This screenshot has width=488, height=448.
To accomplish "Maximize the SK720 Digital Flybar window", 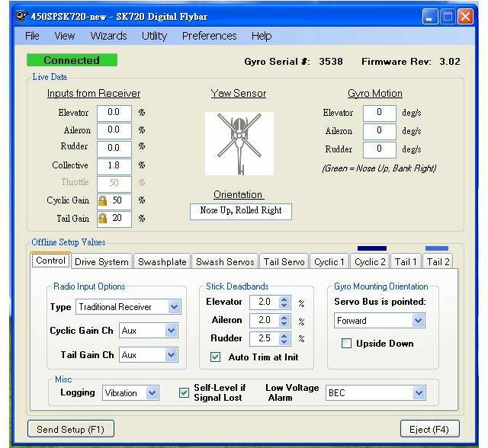I will click(x=448, y=17).
